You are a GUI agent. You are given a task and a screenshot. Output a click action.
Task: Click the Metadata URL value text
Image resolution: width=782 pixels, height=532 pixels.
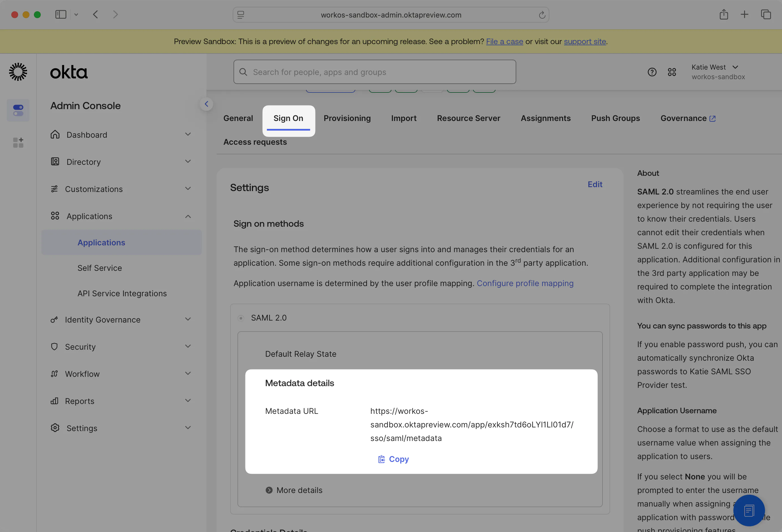click(x=472, y=425)
